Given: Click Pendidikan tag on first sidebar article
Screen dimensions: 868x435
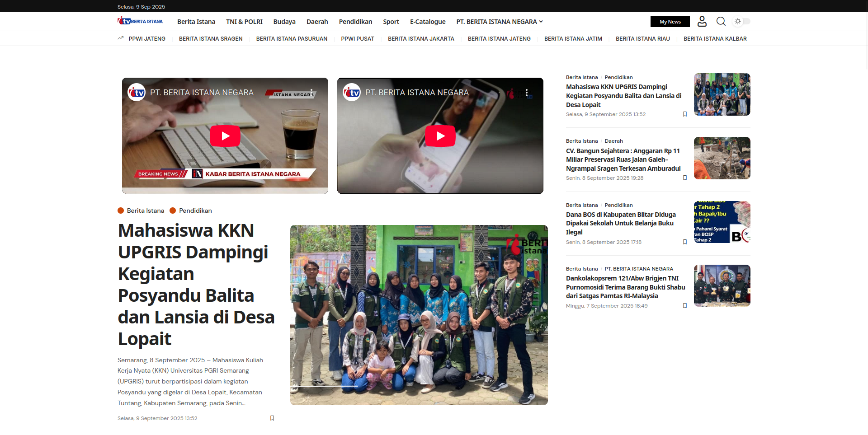Looking at the screenshot, I should point(618,77).
